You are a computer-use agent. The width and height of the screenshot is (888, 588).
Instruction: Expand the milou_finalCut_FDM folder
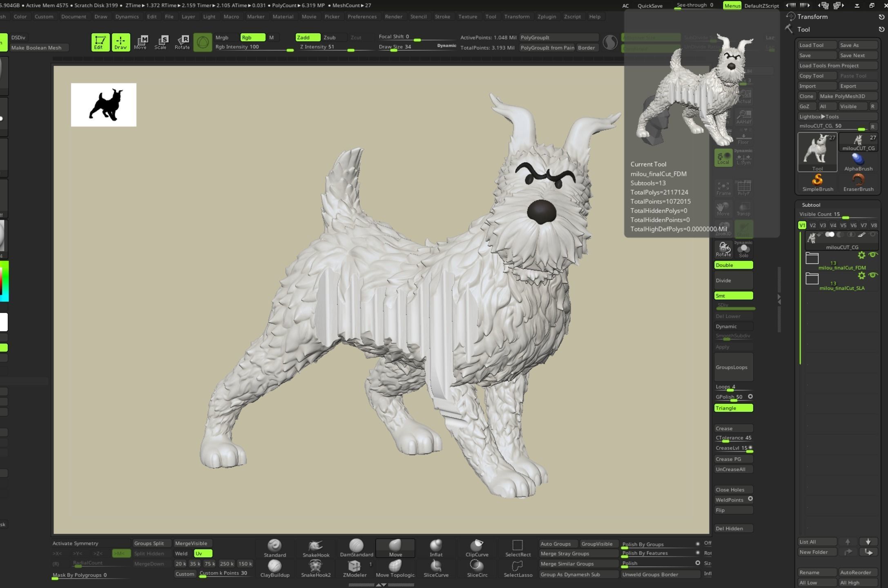[x=812, y=258]
